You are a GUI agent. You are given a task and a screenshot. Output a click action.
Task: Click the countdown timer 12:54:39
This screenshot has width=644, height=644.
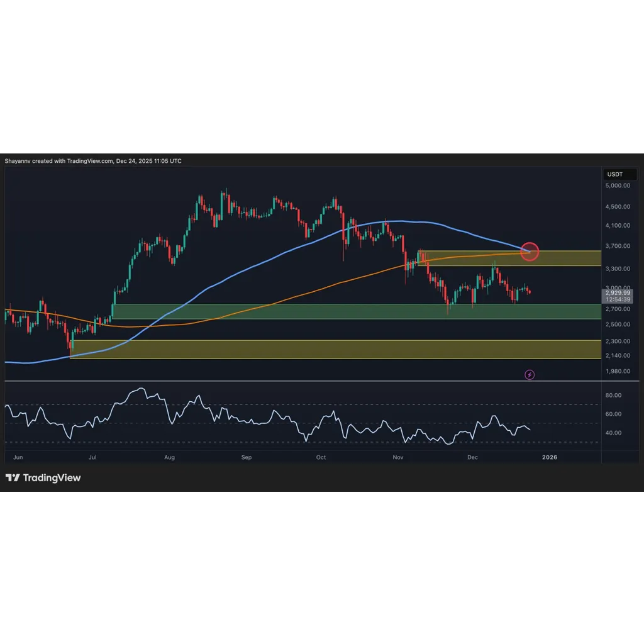click(618, 299)
